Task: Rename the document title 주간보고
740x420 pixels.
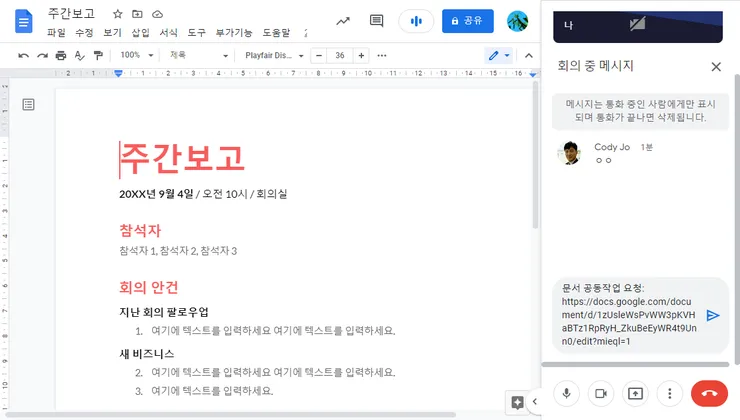Action: tap(71, 14)
